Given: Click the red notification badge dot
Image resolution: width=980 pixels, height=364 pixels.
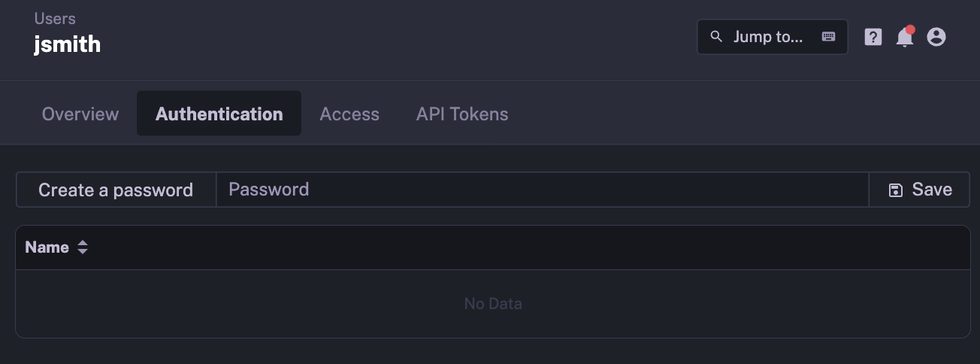Looking at the screenshot, I should 910,29.
